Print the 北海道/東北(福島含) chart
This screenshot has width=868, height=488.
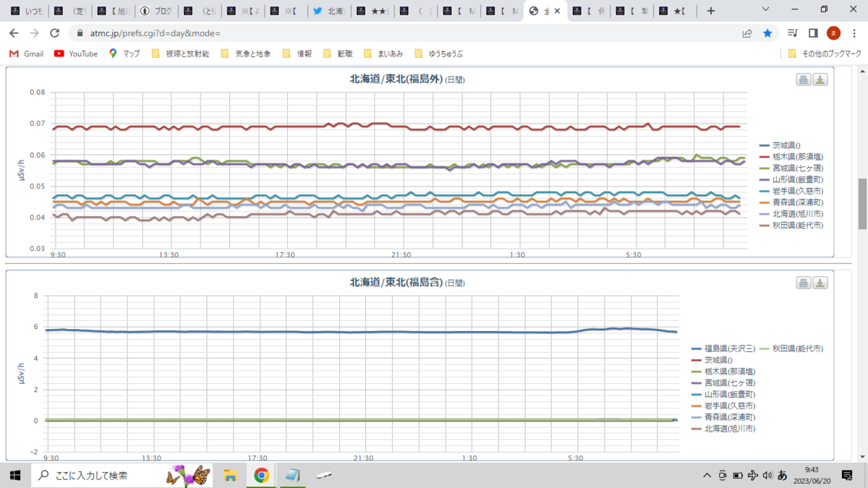804,283
